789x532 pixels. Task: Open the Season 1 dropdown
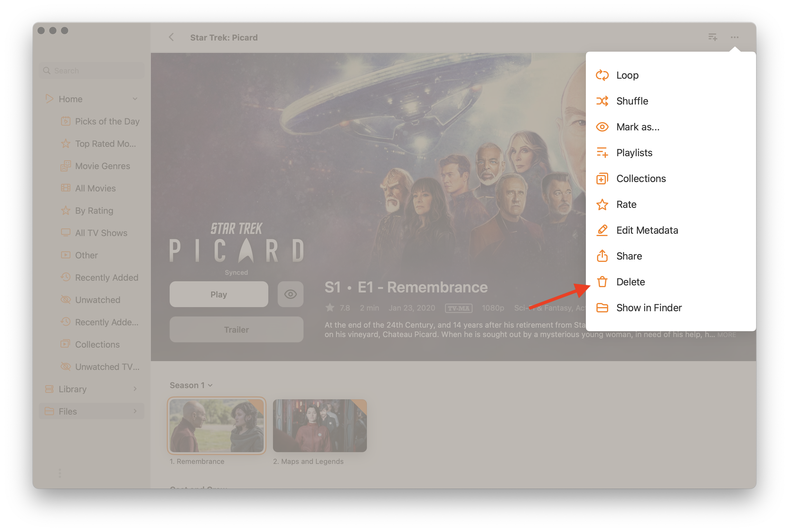click(191, 385)
